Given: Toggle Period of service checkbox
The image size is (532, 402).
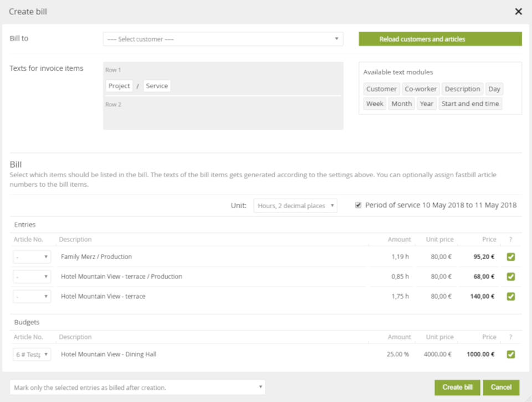Looking at the screenshot, I should point(359,205).
